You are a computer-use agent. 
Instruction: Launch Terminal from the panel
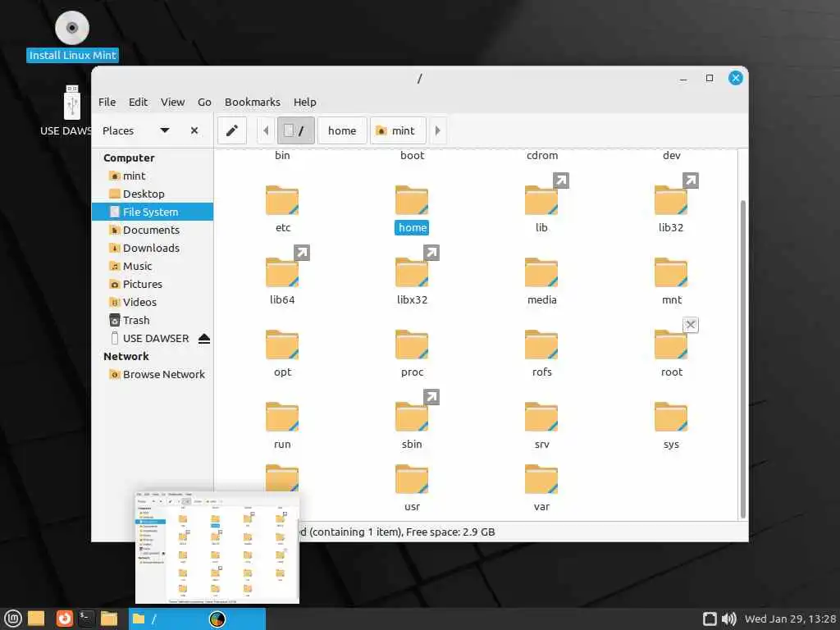86,619
